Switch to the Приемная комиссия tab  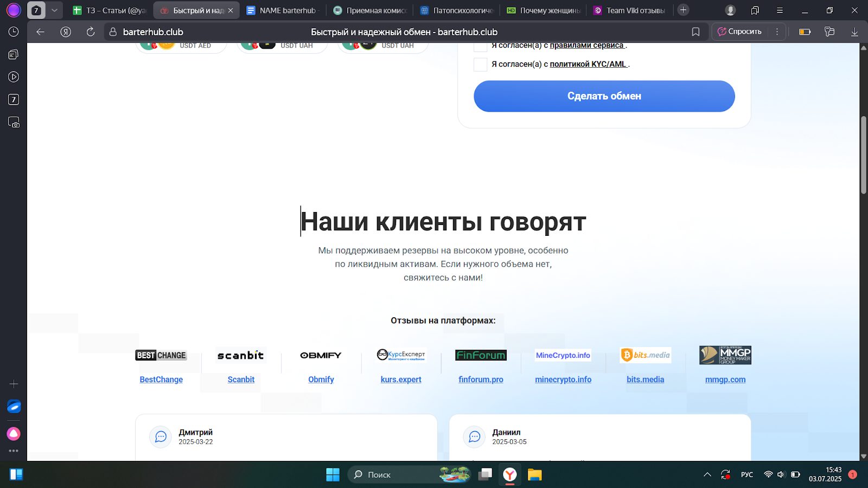coord(370,10)
